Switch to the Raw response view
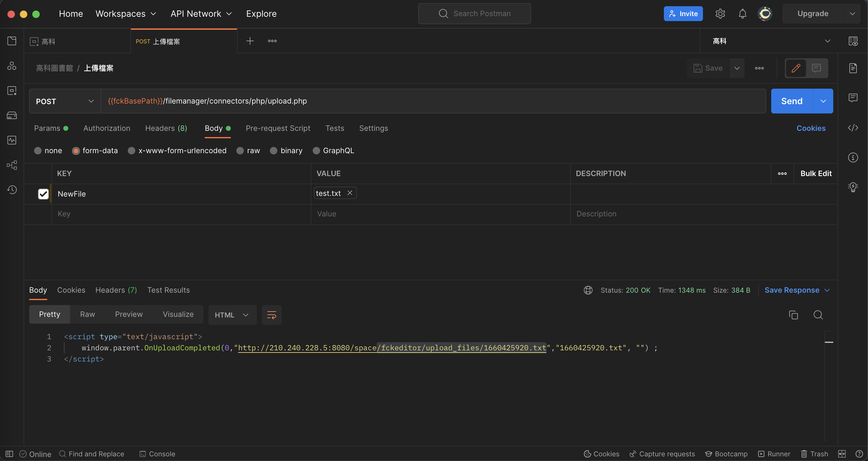This screenshot has height=461, width=868. pyautogui.click(x=87, y=314)
